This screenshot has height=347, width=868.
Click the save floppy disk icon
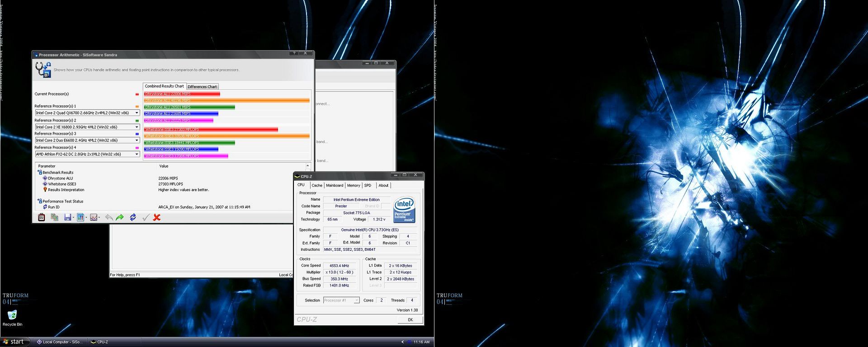pos(67,217)
